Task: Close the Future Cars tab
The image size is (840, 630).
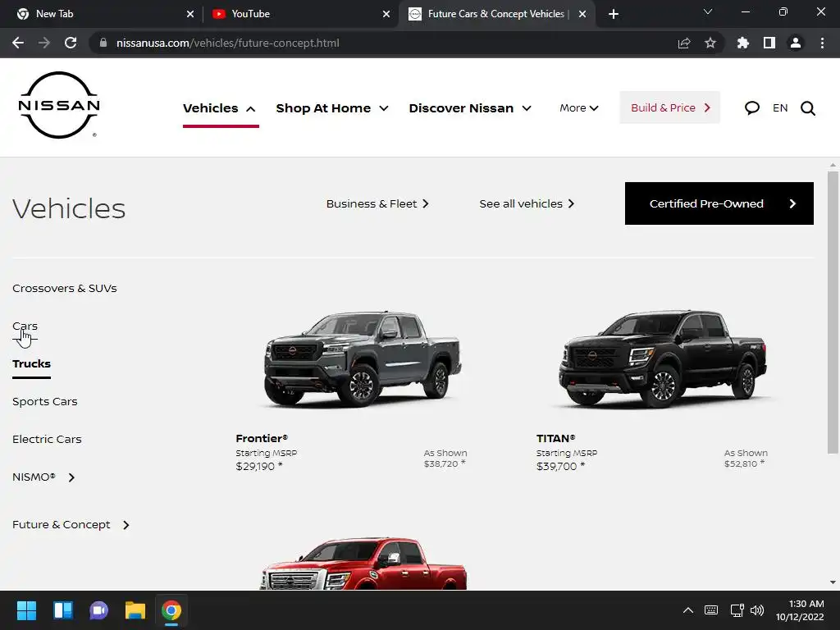Action: coord(582,14)
